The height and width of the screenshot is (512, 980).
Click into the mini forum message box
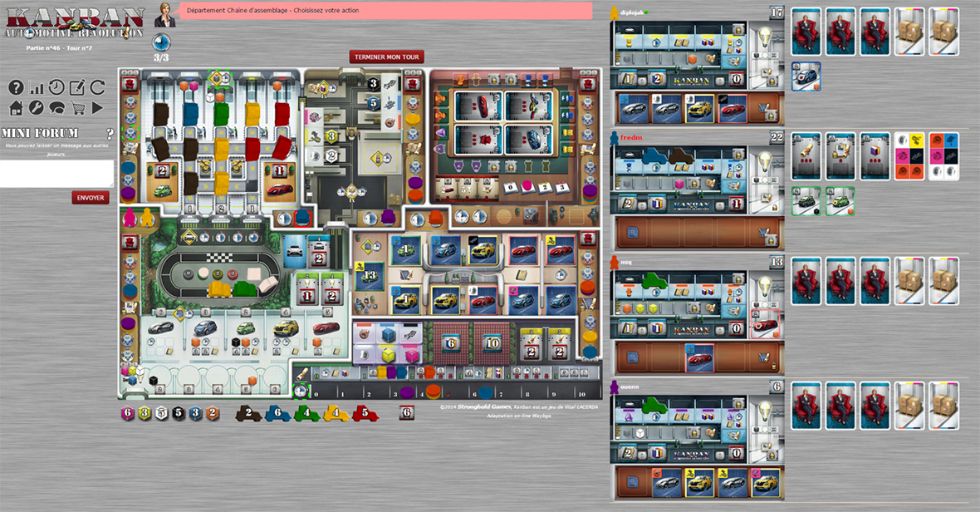pos(56,173)
